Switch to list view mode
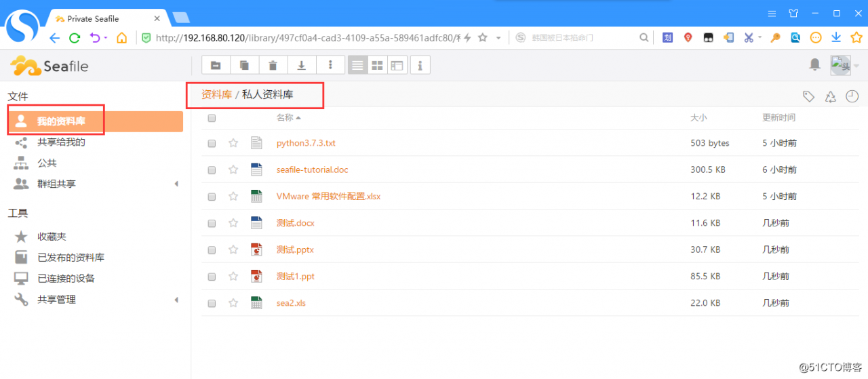The width and height of the screenshot is (868, 379). (357, 65)
